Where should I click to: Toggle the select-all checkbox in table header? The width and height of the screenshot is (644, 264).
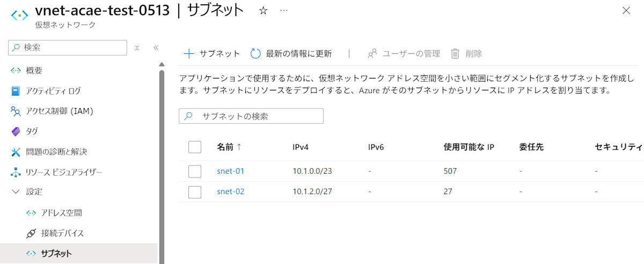[195, 147]
